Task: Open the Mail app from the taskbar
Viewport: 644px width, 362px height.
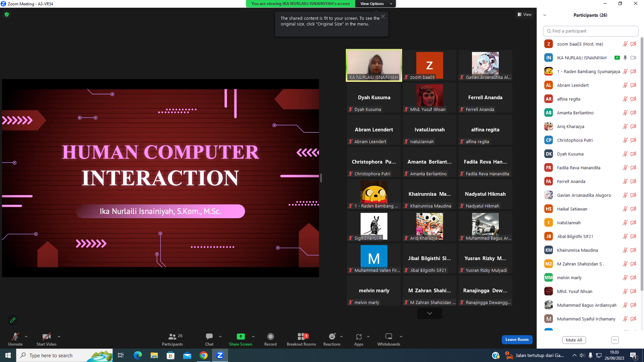Action: (x=187, y=355)
